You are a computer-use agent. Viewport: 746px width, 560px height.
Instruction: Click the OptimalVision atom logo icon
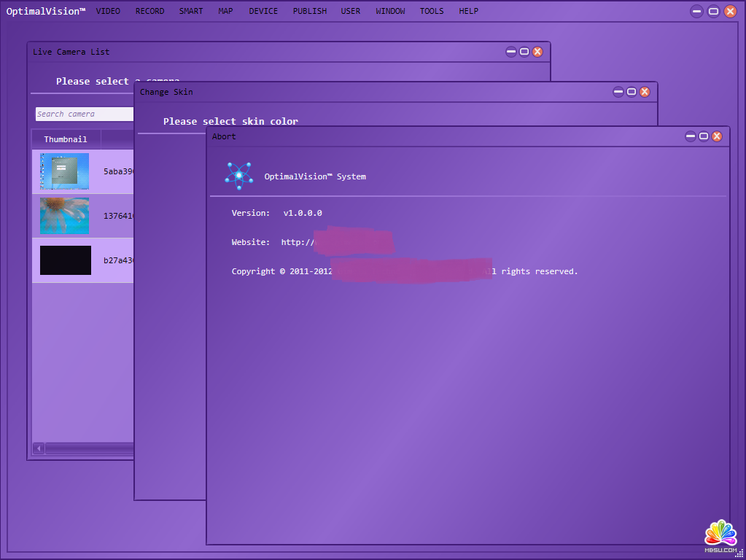tap(238, 176)
